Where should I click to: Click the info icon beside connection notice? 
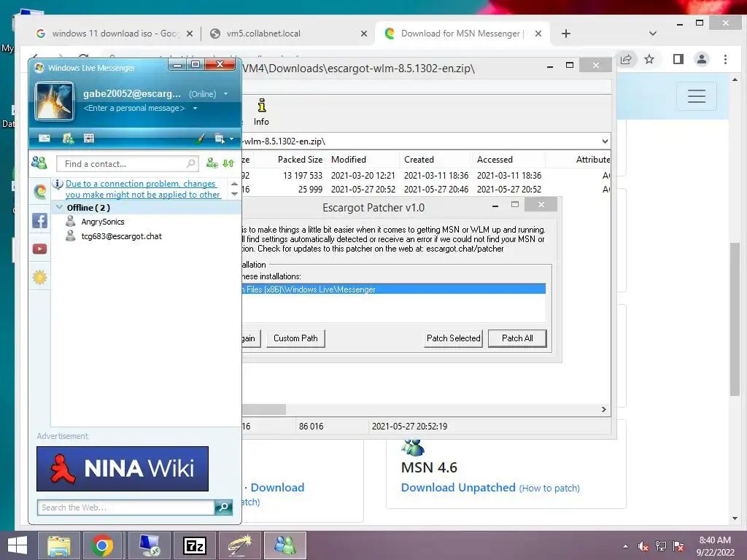tap(58, 184)
